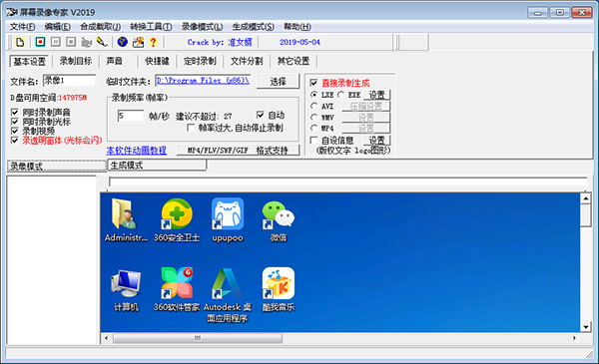Open the 帮助(H) menu

[298, 27]
